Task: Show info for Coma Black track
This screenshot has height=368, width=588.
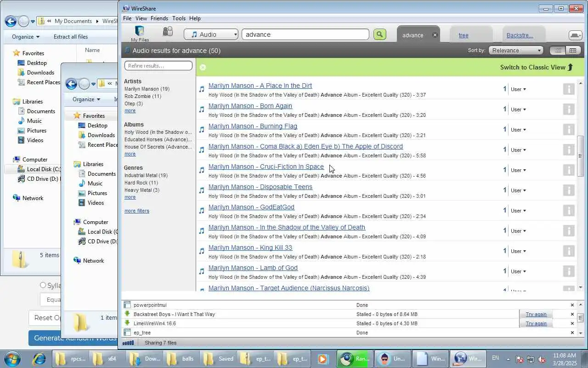Action: click(x=569, y=150)
